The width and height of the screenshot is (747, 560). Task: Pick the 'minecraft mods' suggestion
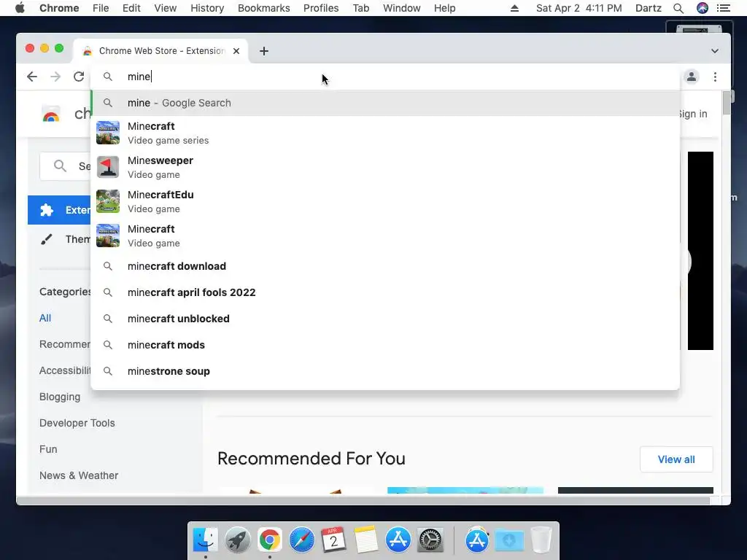(385, 345)
